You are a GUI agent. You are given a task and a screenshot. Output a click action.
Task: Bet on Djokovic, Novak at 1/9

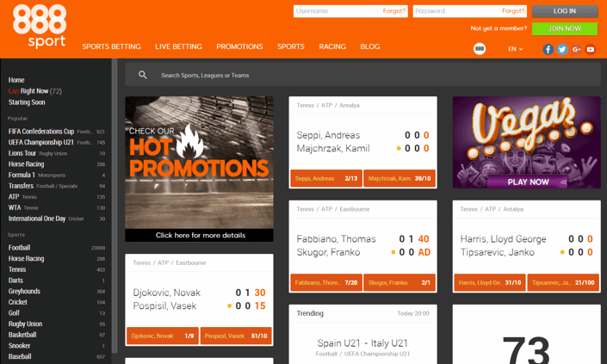coord(163,336)
